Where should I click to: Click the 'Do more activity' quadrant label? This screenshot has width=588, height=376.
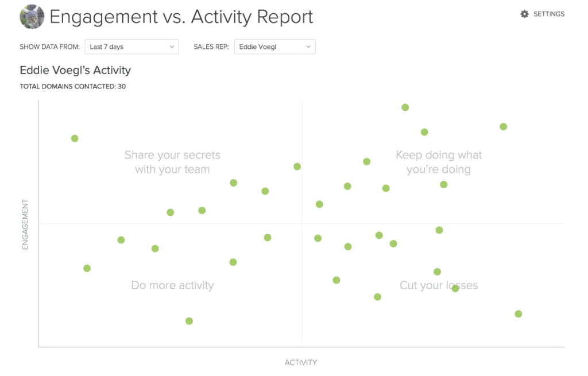[172, 285]
